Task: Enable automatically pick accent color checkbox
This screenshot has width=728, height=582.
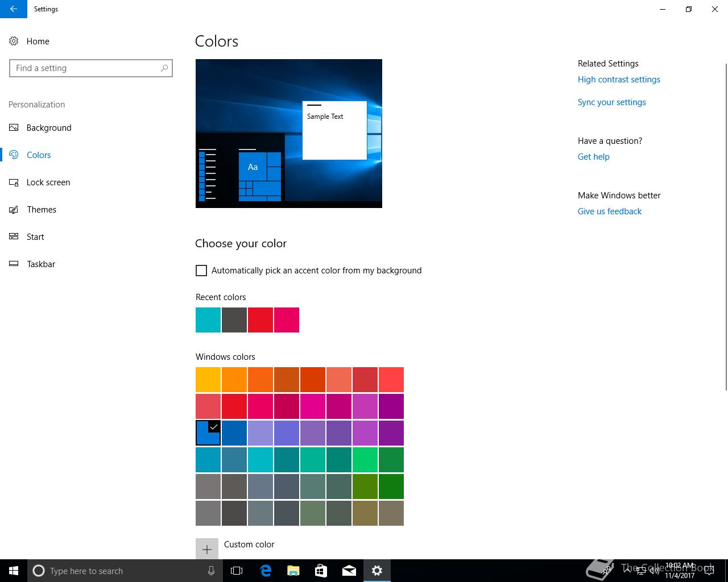Action: [201, 271]
